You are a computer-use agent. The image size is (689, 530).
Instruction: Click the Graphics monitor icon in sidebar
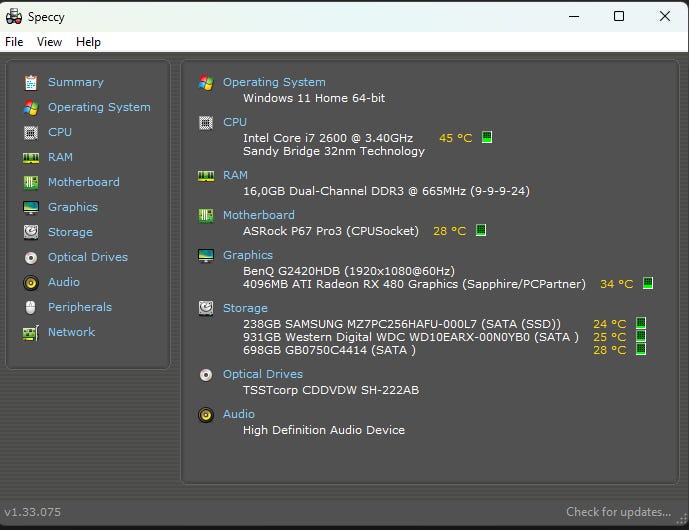[30, 207]
